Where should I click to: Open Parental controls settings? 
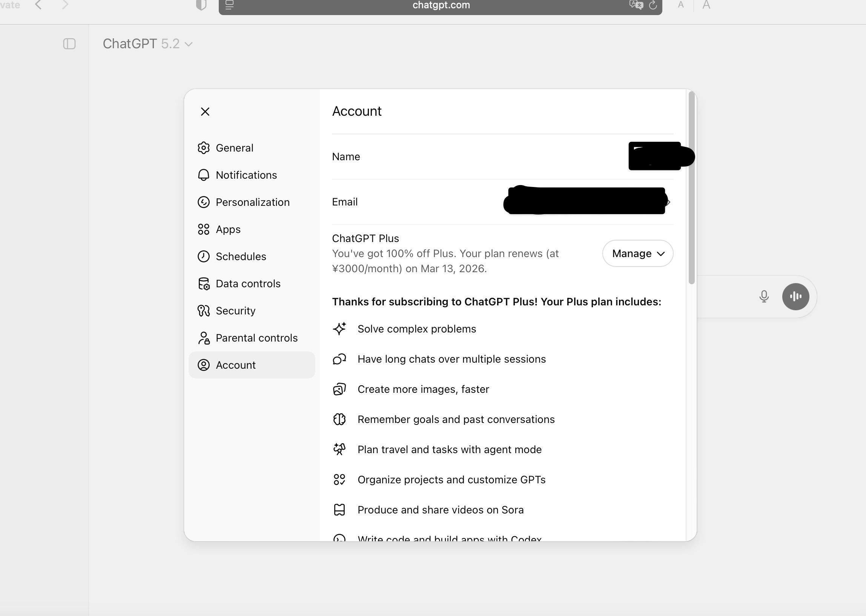[256, 338]
